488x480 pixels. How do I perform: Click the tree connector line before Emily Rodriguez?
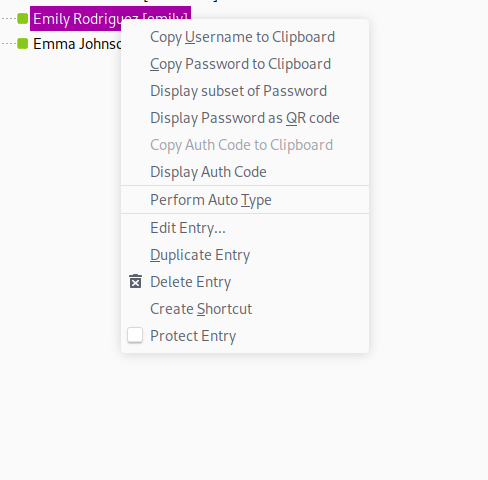9,19
